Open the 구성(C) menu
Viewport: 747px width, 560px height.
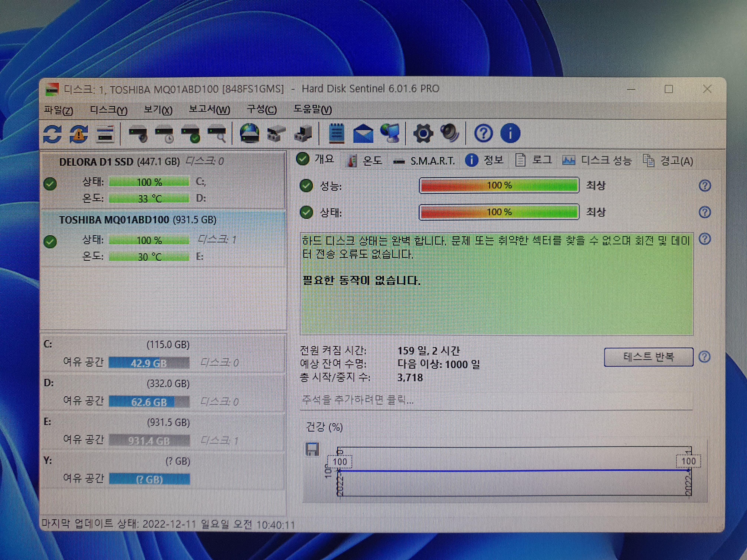pyautogui.click(x=262, y=110)
